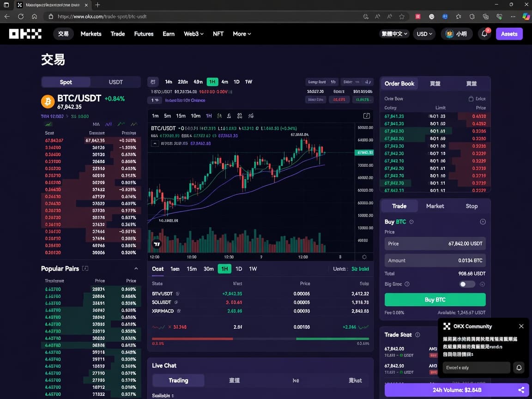532x399 pixels.
Task: Click the info icon beside Trade Stat
Action: click(x=417, y=335)
